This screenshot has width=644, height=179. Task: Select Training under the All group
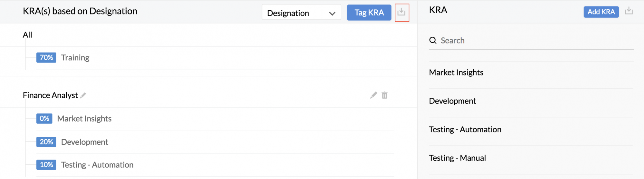pyautogui.click(x=75, y=58)
